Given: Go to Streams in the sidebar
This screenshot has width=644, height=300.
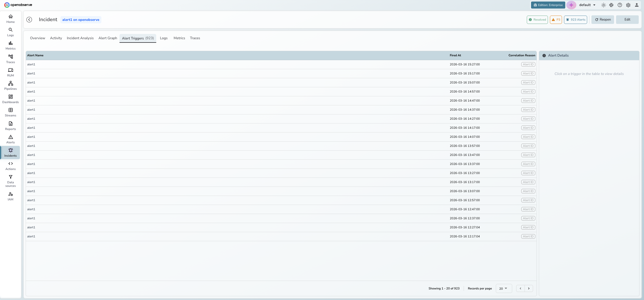Looking at the screenshot, I should click(x=11, y=112).
